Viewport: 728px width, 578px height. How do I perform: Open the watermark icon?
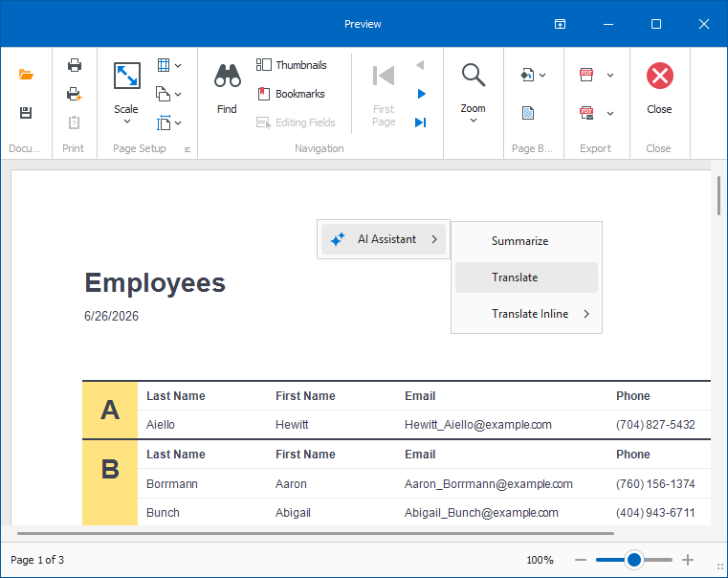click(x=528, y=113)
